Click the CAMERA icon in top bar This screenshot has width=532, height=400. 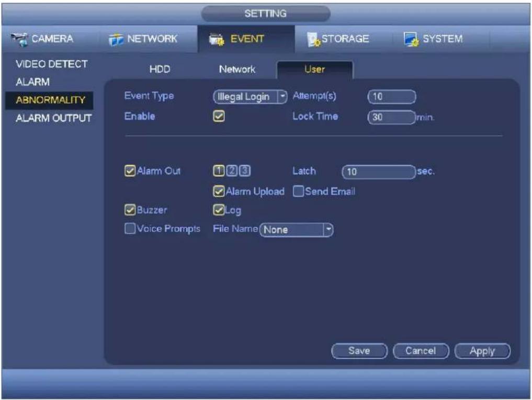tap(19, 40)
